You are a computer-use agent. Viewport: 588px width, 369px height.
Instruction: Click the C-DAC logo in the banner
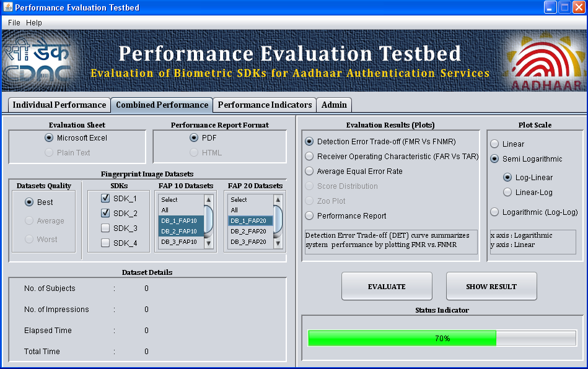[x=37, y=61]
